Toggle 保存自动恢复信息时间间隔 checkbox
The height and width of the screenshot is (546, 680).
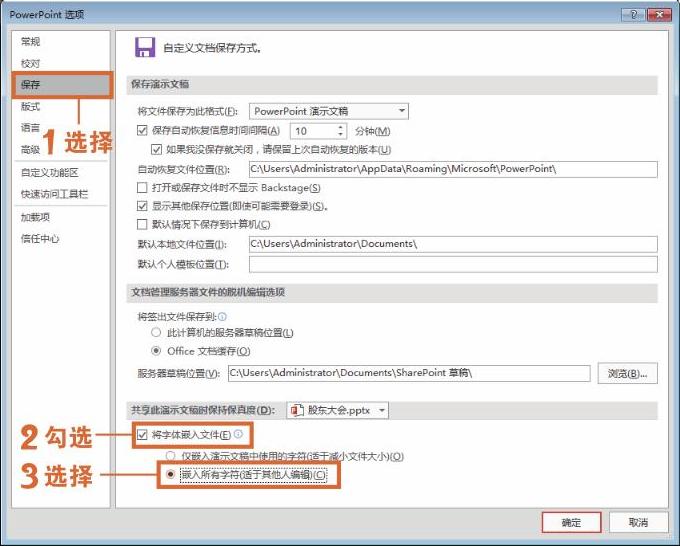click(142, 131)
